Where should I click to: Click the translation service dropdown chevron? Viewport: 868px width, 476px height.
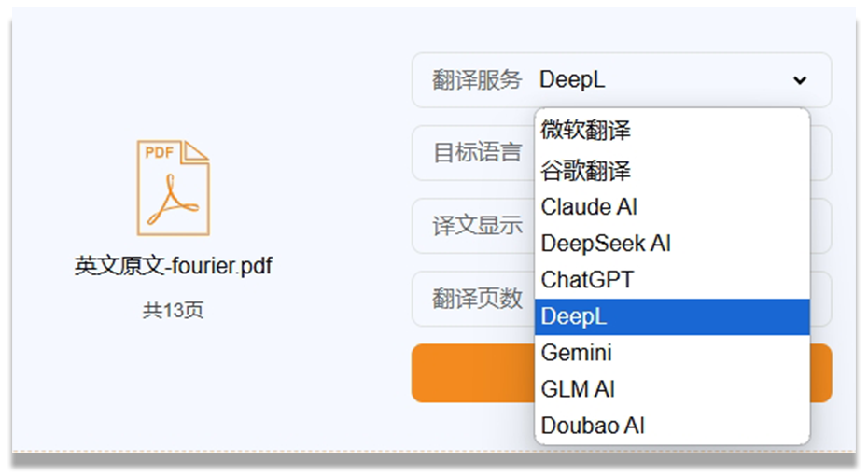(x=799, y=81)
